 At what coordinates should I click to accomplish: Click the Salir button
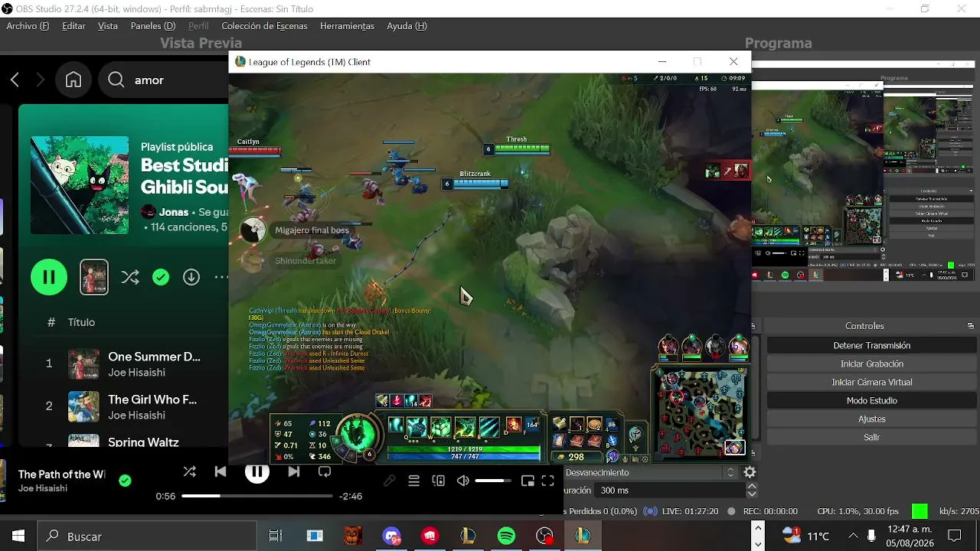[x=871, y=438]
